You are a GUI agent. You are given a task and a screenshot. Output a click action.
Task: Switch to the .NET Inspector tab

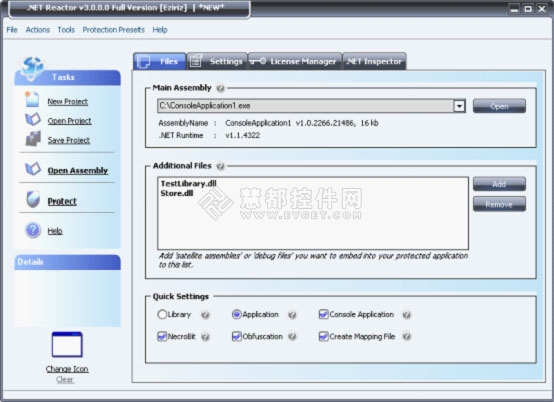point(375,61)
